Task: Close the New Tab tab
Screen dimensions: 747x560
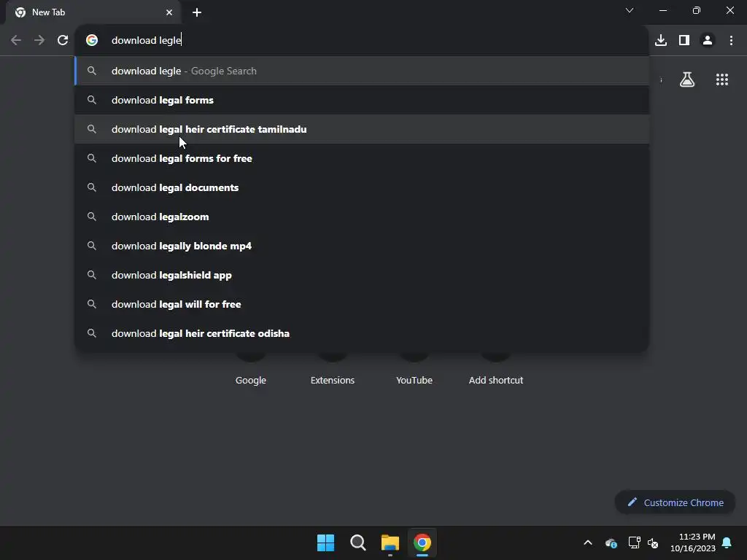Action: pos(169,12)
